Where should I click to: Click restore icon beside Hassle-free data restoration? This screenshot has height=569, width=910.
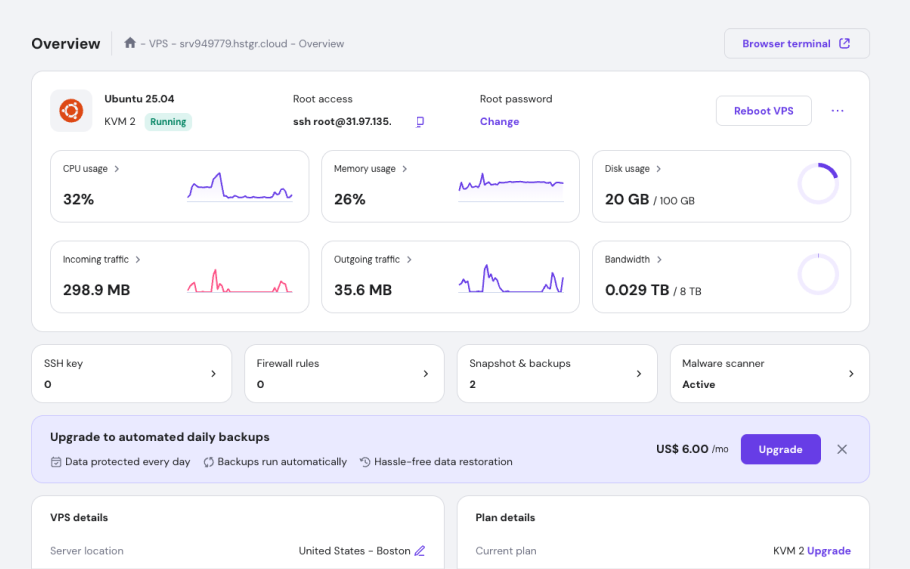point(364,462)
